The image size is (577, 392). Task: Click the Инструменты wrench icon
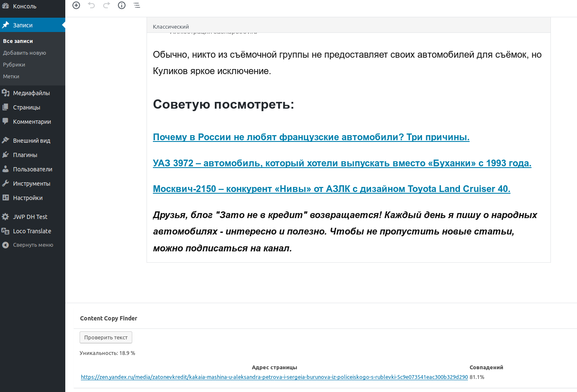5,184
